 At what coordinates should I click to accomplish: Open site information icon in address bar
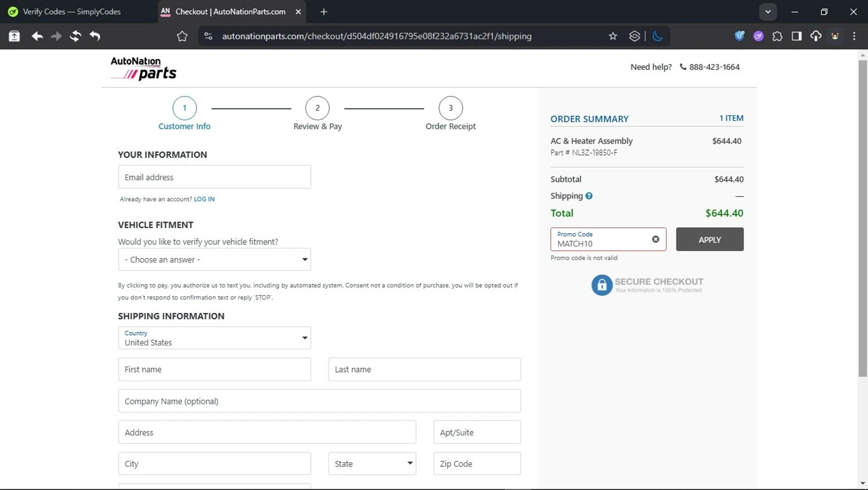209,36
